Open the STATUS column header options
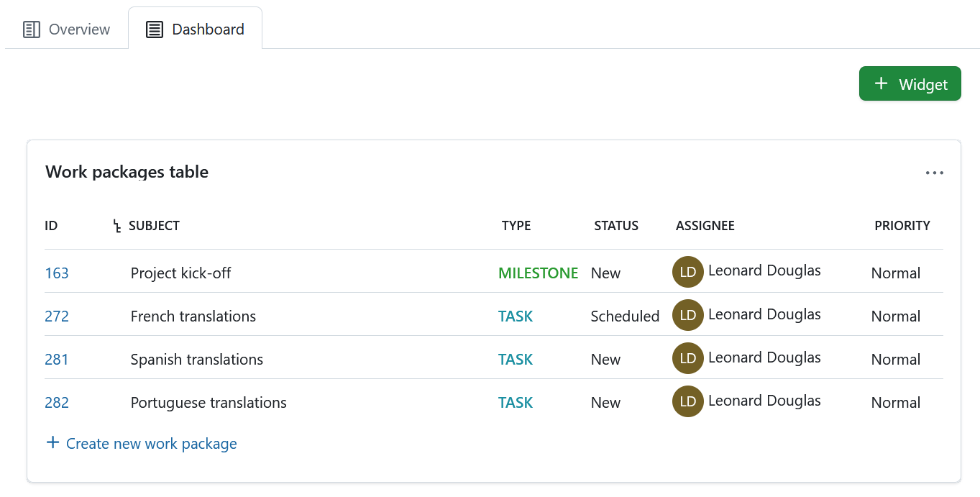980x497 pixels. click(x=615, y=225)
